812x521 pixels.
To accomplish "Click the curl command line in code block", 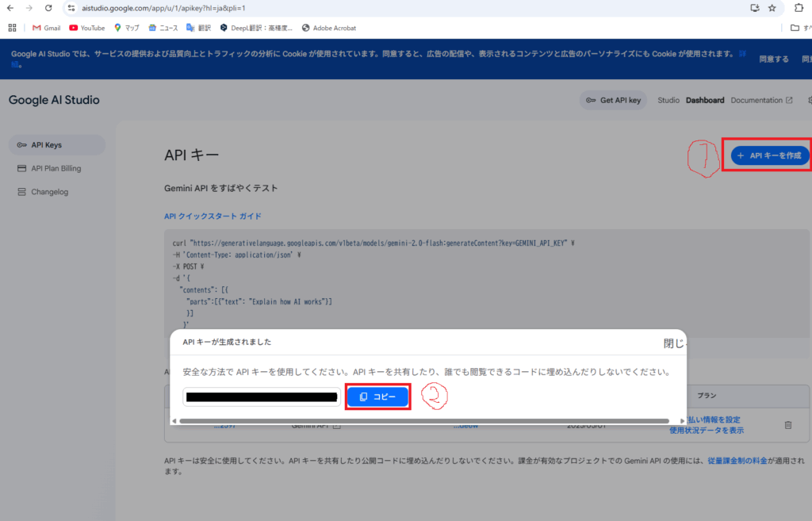I will pos(373,243).
